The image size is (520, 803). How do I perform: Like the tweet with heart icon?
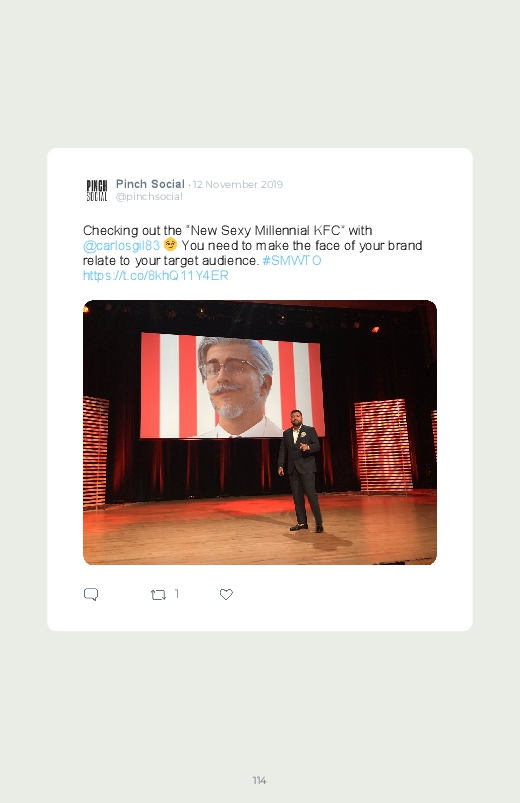[226, 594]
